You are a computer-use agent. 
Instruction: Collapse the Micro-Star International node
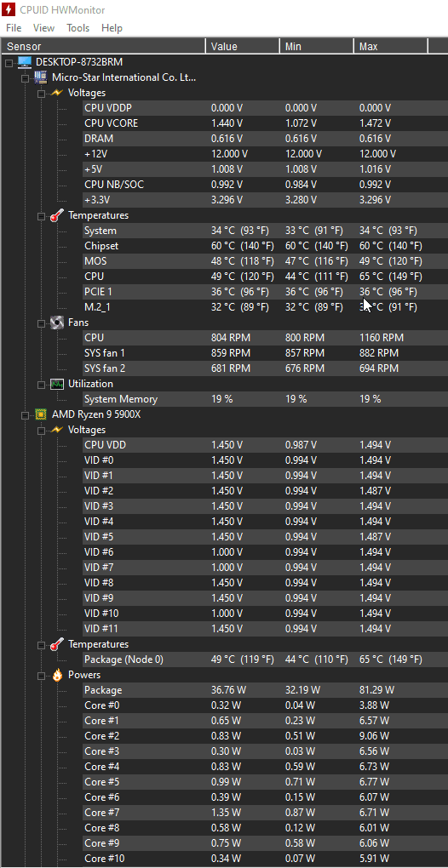(25, 78)
